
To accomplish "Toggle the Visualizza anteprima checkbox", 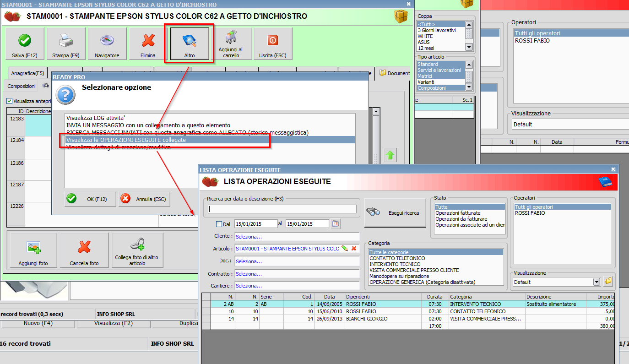I will point(10,101).
